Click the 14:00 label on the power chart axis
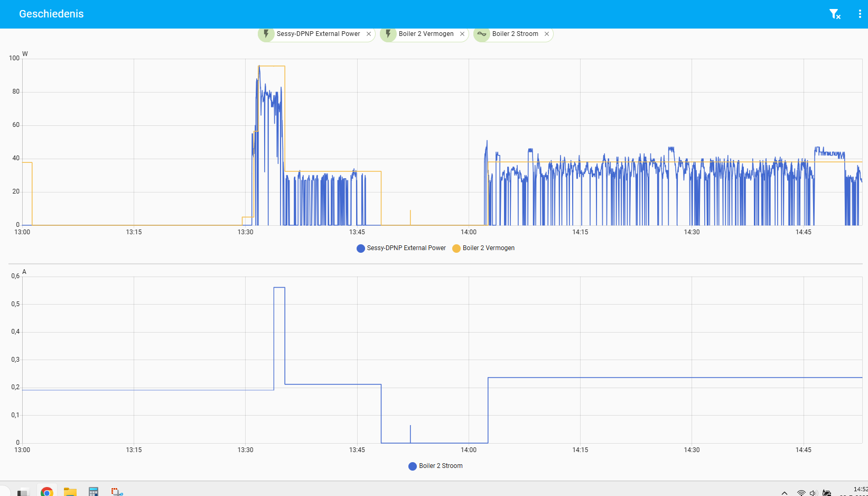The width and height of the screenshot is (868, 496). (469, 232)
